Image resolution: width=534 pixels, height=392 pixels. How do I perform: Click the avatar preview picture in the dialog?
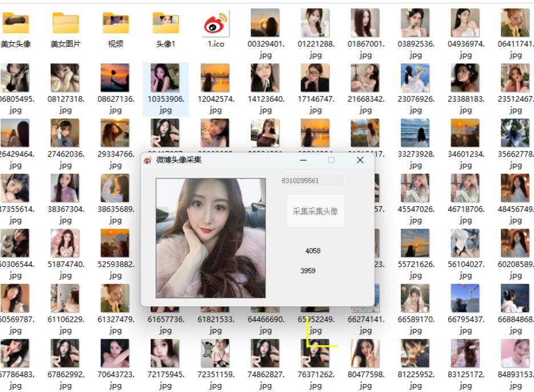pos(211,238)
